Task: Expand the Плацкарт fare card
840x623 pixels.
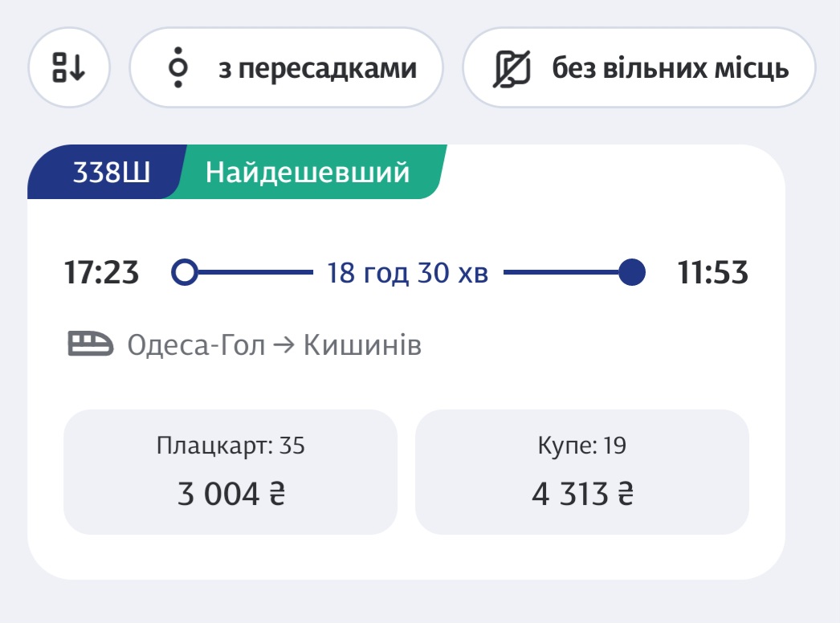Action: coord(232,470)
